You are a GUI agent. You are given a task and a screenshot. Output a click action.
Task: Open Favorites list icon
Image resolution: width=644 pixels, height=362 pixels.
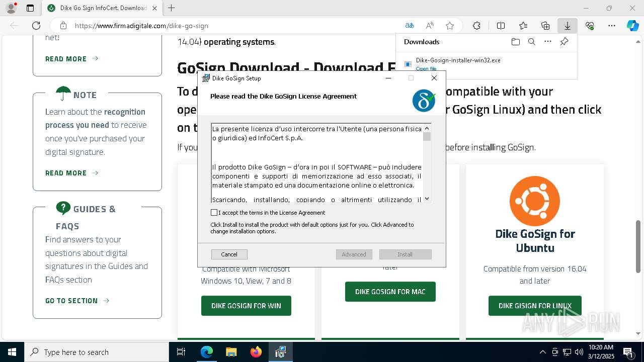pyautogui.click(x=523, y=26)
